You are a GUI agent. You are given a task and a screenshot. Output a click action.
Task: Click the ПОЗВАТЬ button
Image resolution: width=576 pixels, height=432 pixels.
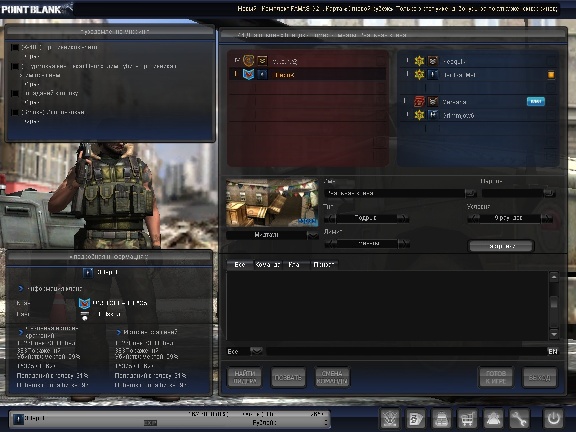tap(288, 377)
